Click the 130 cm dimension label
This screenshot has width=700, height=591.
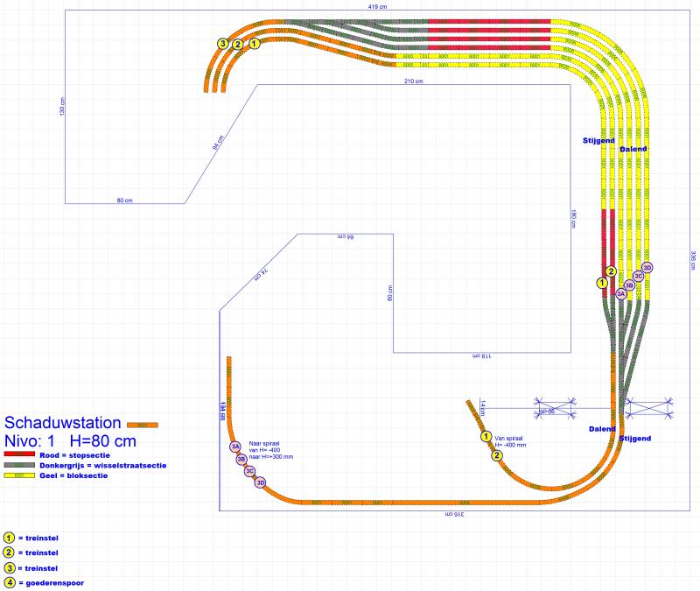(62, 106)
